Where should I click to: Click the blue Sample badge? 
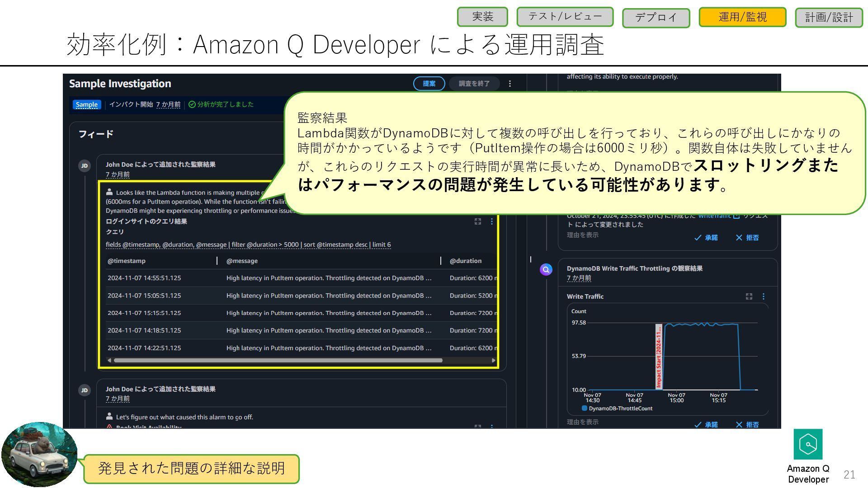[x=87, y=104]
